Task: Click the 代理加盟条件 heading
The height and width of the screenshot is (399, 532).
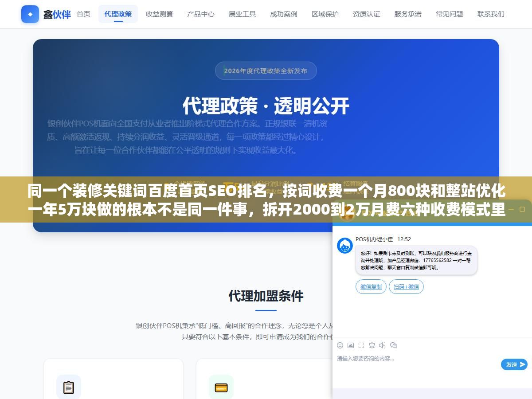Action: tap(266, 296)
